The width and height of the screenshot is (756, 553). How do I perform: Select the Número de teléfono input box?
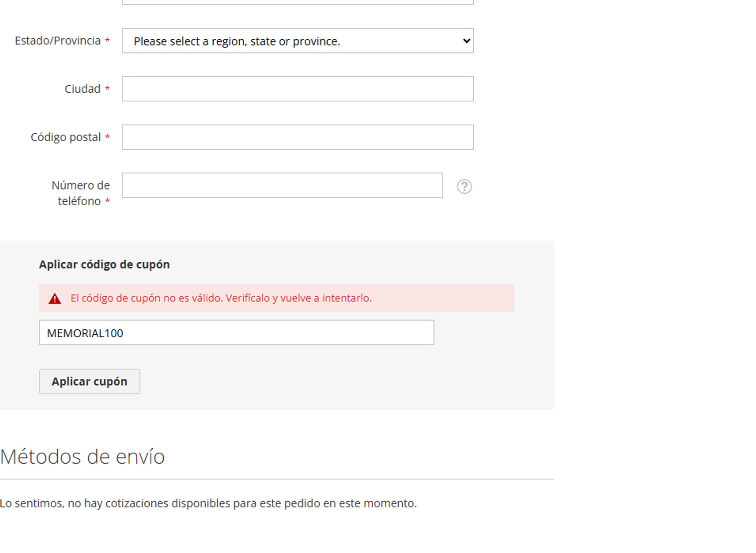(x=282, y=186)
